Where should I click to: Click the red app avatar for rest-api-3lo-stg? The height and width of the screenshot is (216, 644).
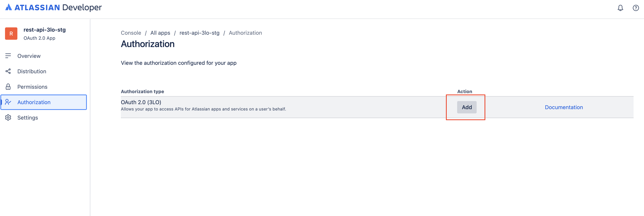[x=11, y=33]
